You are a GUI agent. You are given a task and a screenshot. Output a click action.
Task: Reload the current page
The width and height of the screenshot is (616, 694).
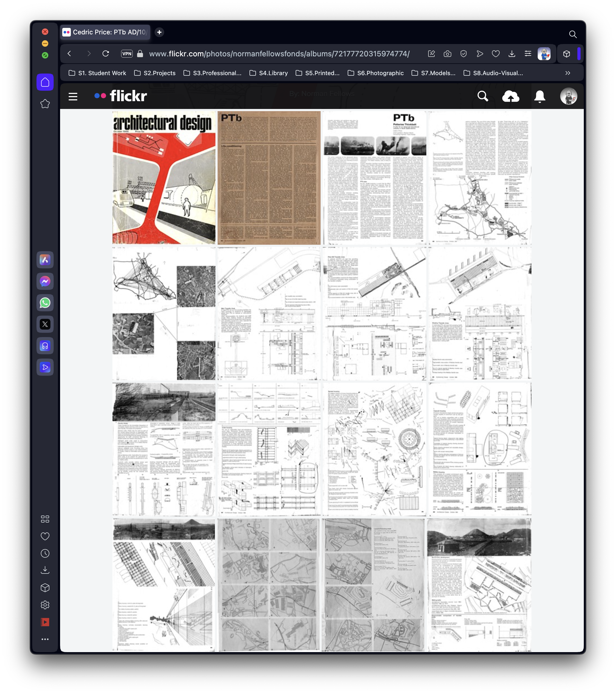click(x=105, y=54)
